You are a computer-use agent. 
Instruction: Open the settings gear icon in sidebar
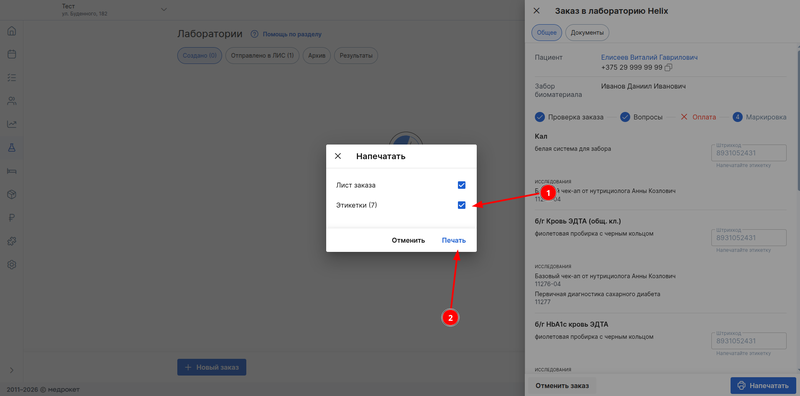(x=12, y=264)
